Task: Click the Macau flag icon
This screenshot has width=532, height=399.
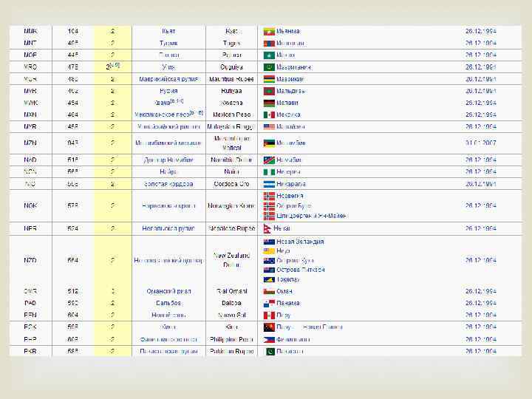Action: (269, 55)
